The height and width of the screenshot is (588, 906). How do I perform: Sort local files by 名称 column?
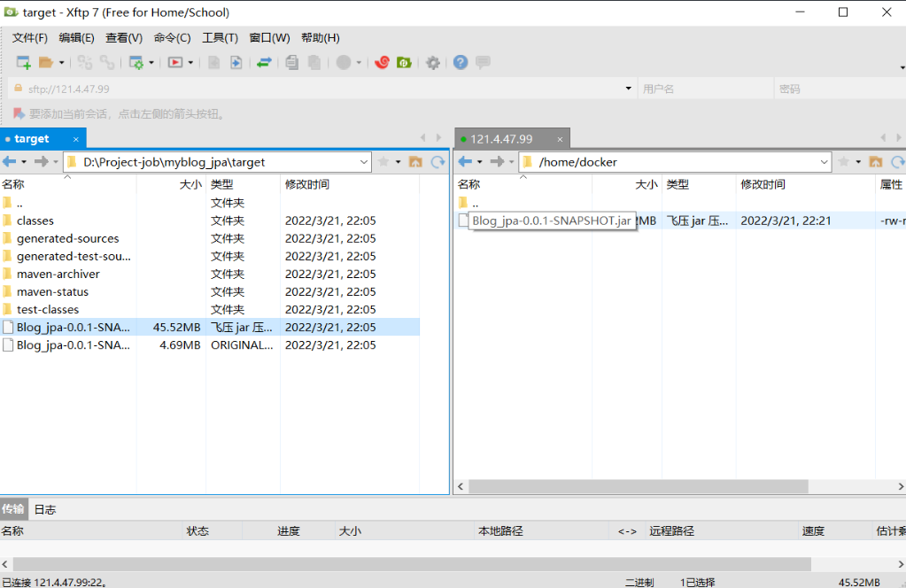tap(68, 184)
